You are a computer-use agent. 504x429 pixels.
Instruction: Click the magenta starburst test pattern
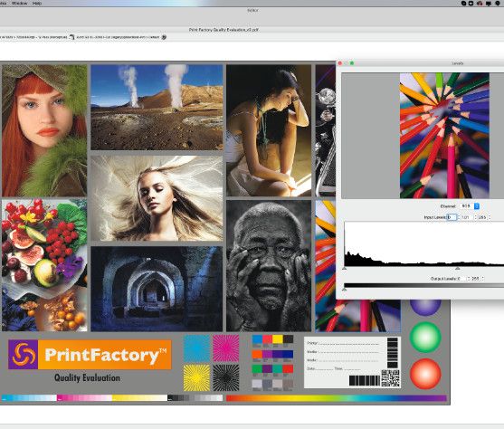[225, 348]
